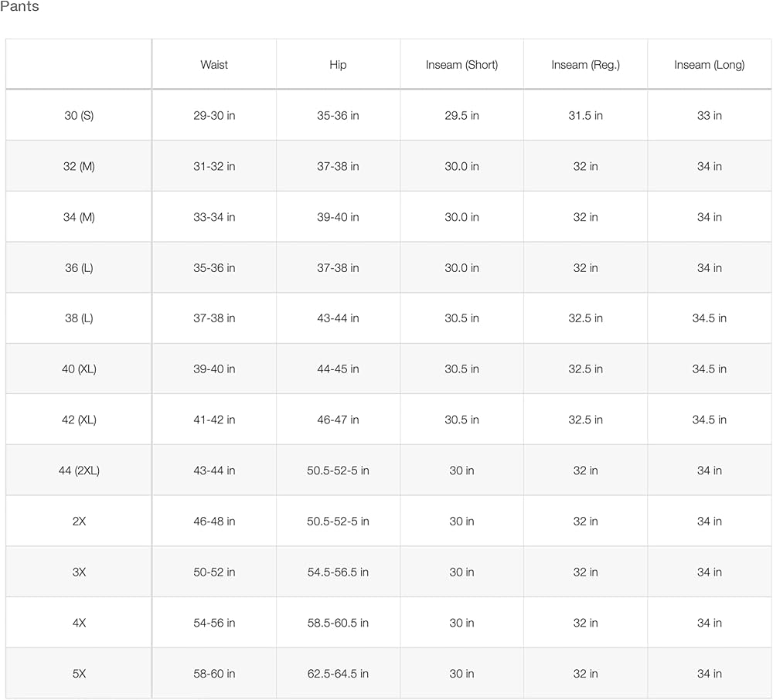
Task: Click the 40 (XL) size row label
Action: pyautogui.click(x=79, y=369)
